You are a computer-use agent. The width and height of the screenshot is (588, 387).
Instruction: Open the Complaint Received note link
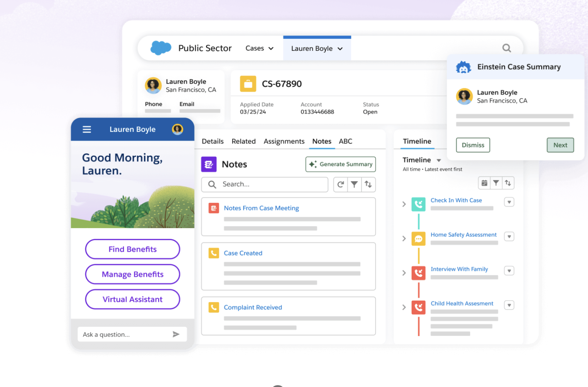(253, 307)
